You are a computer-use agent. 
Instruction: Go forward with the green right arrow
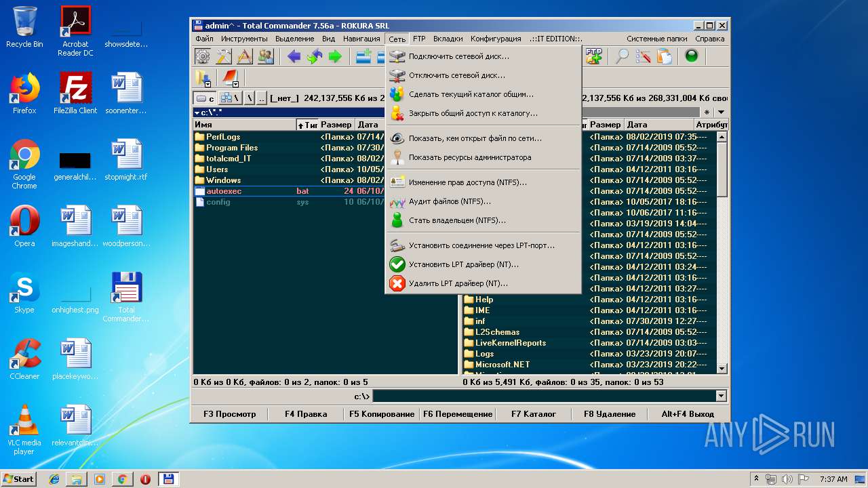(x=335, y=56)
